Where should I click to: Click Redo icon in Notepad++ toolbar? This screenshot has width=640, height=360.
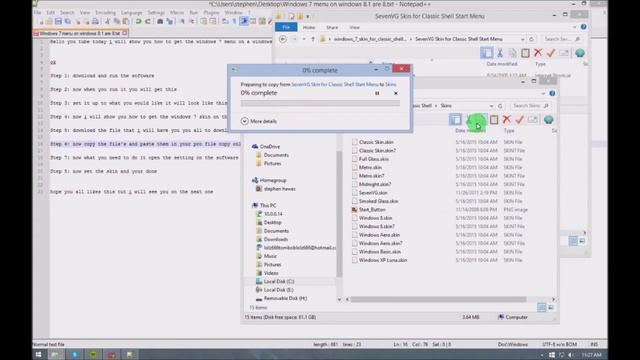[x=148, y=21]
